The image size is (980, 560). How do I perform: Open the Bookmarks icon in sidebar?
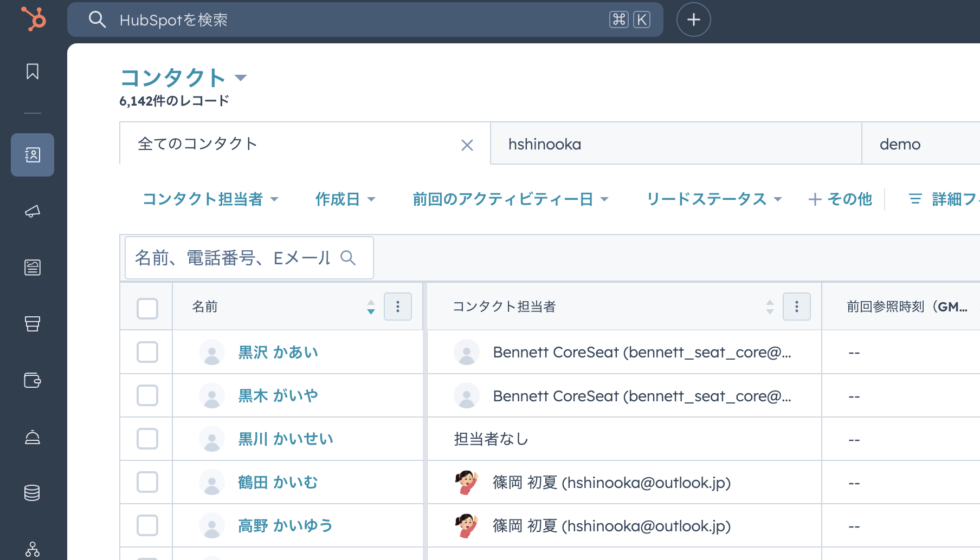click(33, 71)
